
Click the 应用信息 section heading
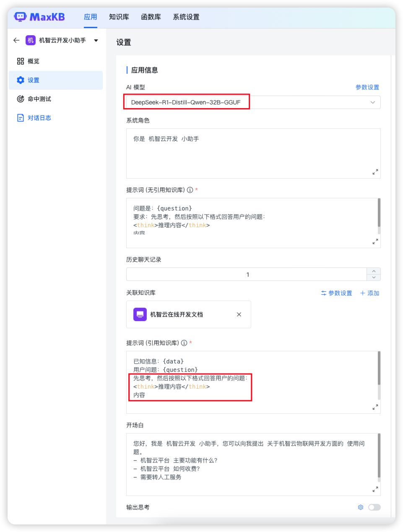(x=145, y=70)
